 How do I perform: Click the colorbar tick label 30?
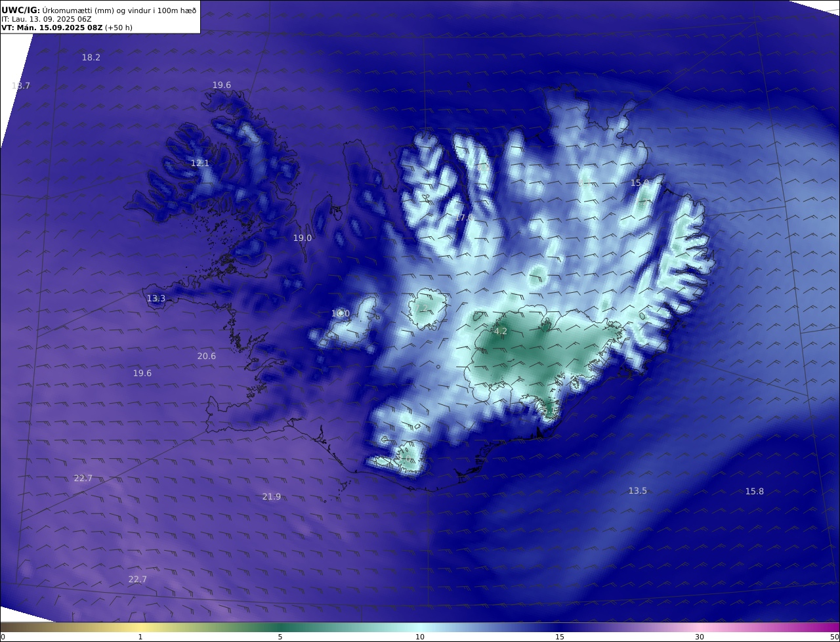click(x=700, y=637)
